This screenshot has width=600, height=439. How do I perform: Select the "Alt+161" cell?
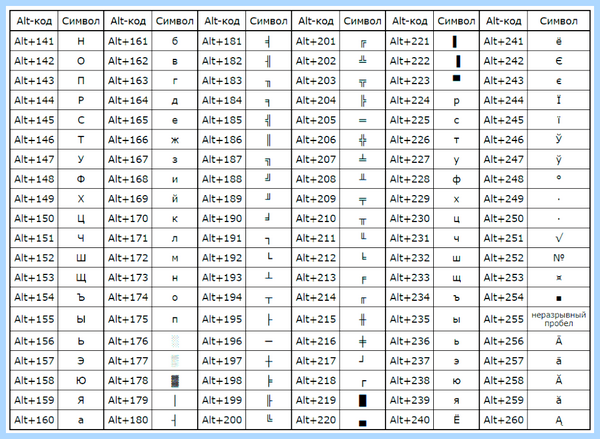[128, 41]
